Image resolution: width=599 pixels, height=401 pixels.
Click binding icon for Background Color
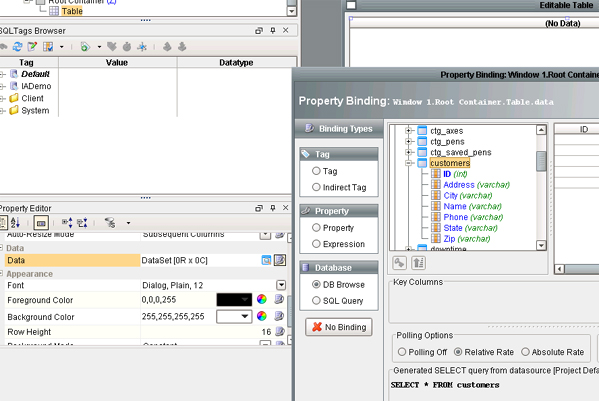[x=280, y=316]
